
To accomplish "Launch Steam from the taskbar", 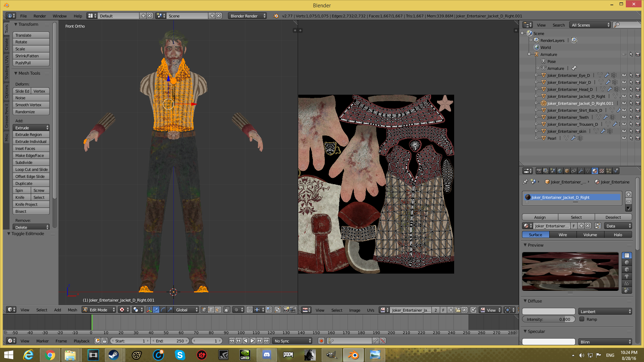I will tap(113, 355).
